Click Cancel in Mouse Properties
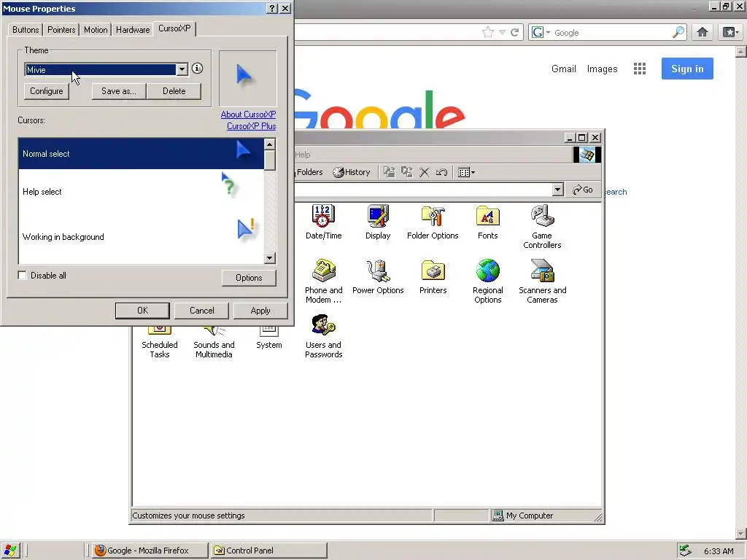This screenshot has height=560, width=747. 201,311
